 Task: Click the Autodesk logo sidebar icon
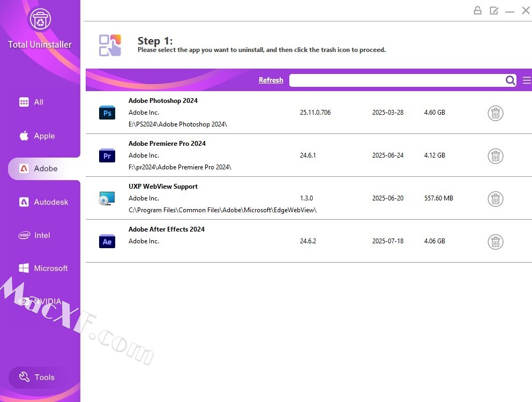click(x=24, y=202)
